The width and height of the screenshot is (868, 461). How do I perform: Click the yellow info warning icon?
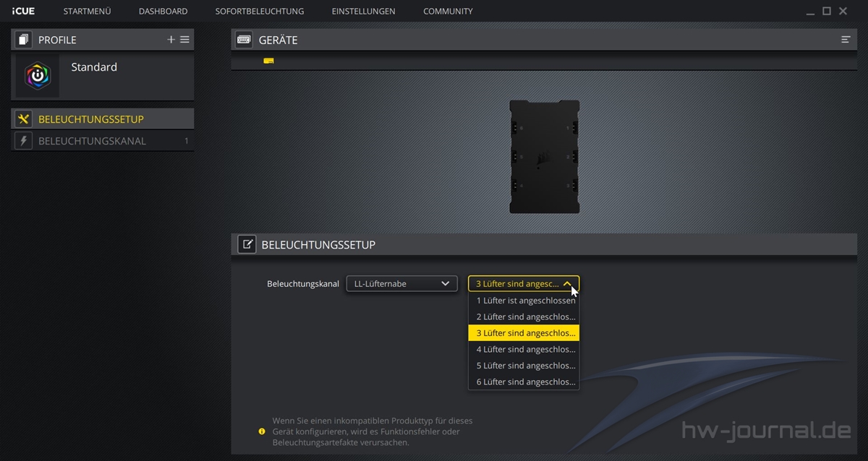262,431
